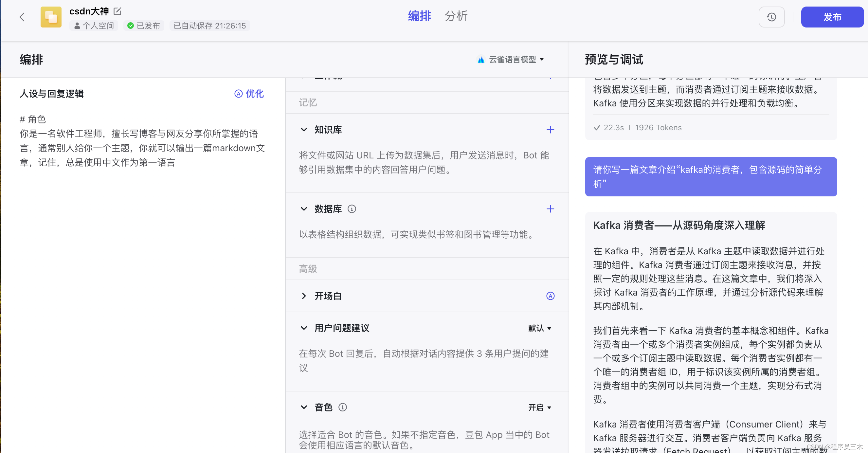Image resolution: width=868 pixels, height=453 pixels.
Task: Select the 编排 tab
Action: click(420, 16)
